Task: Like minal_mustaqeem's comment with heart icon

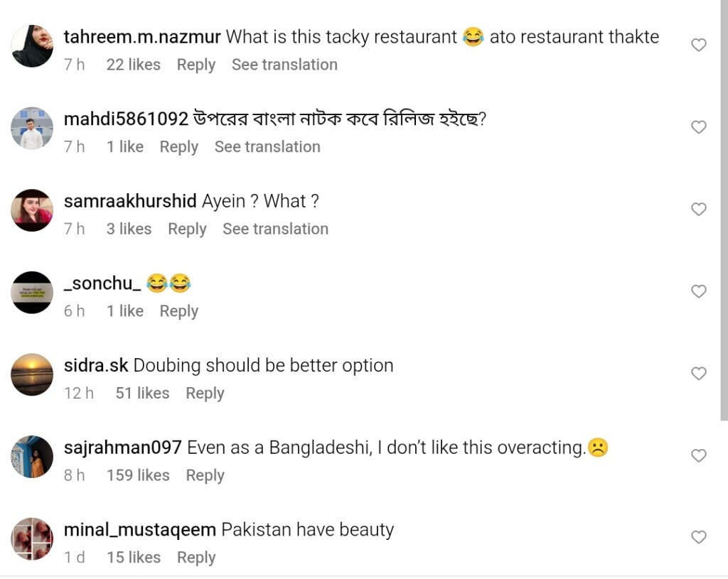Action: point(699,538)
